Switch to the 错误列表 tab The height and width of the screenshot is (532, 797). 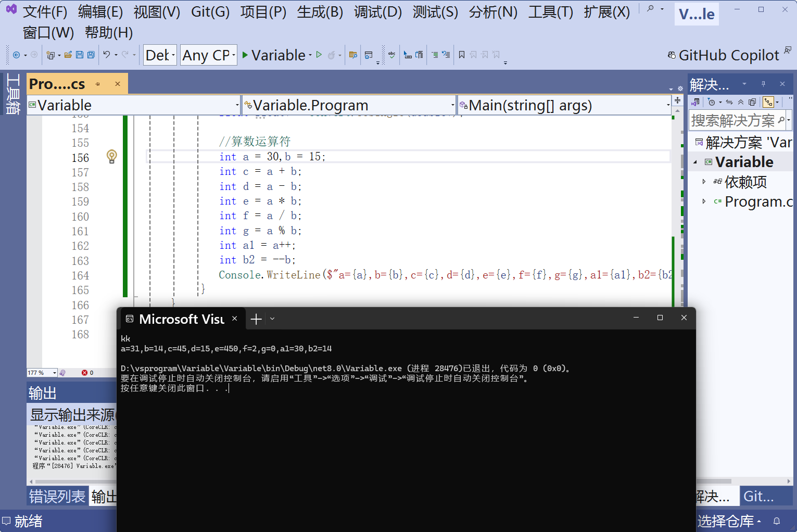click(x=57, y=496)
